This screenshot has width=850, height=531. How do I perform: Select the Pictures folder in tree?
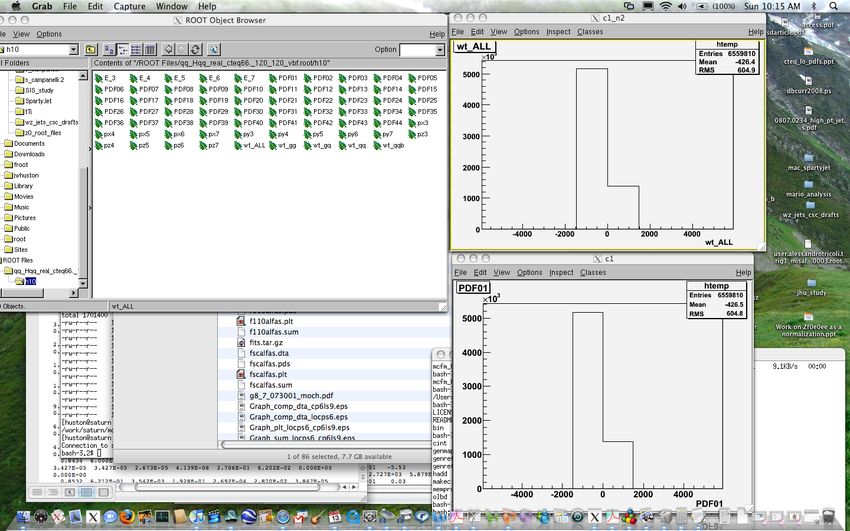[20, 218]
